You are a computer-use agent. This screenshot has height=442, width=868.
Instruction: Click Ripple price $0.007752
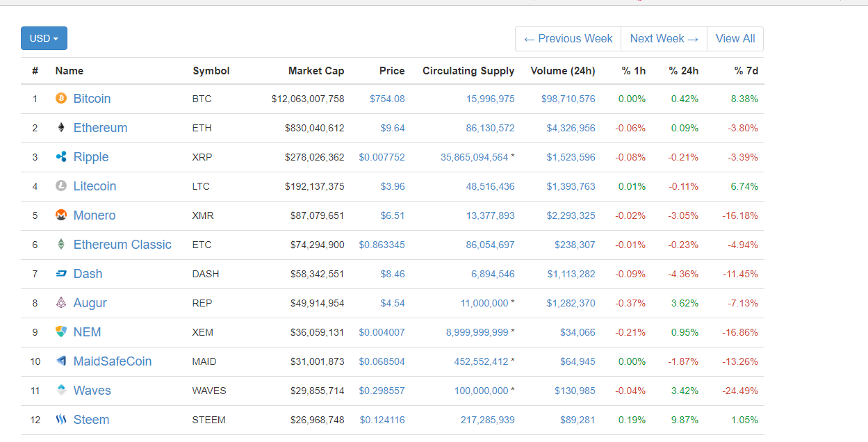(382, 157)
